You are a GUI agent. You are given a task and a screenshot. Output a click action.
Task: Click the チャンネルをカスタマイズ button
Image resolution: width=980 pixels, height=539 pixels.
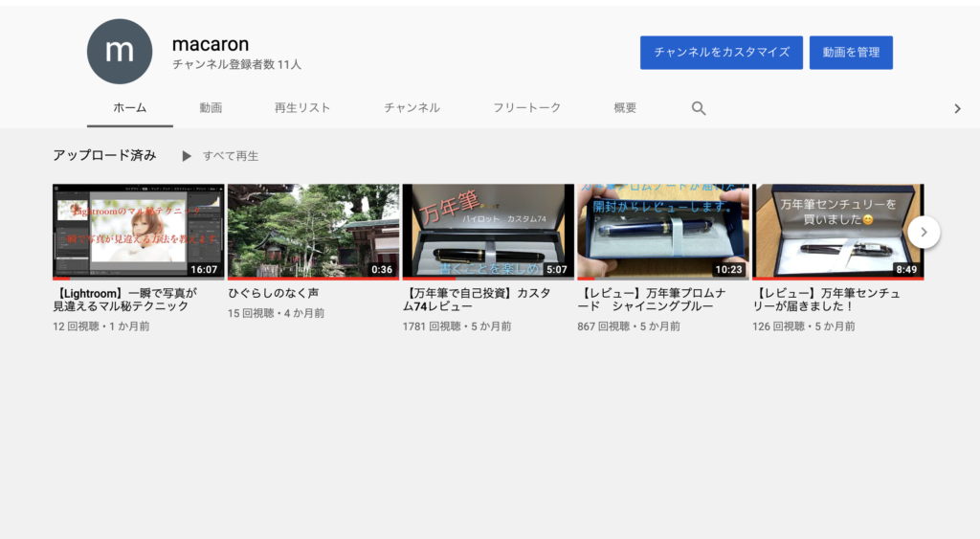[x=721, y=53]
